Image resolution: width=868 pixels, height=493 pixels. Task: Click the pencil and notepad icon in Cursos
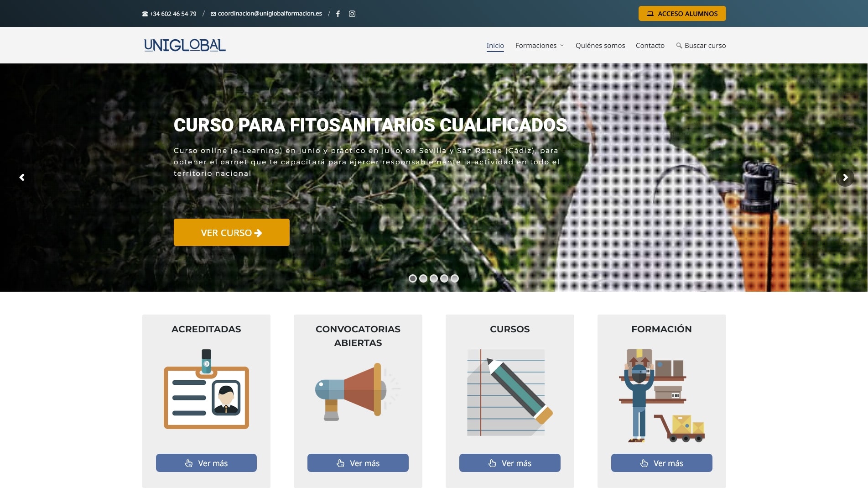(x=509, y=392)
